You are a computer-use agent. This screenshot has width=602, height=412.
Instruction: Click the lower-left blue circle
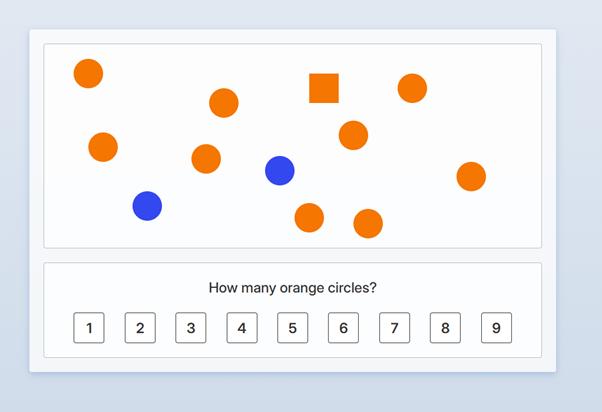[147, 206]
